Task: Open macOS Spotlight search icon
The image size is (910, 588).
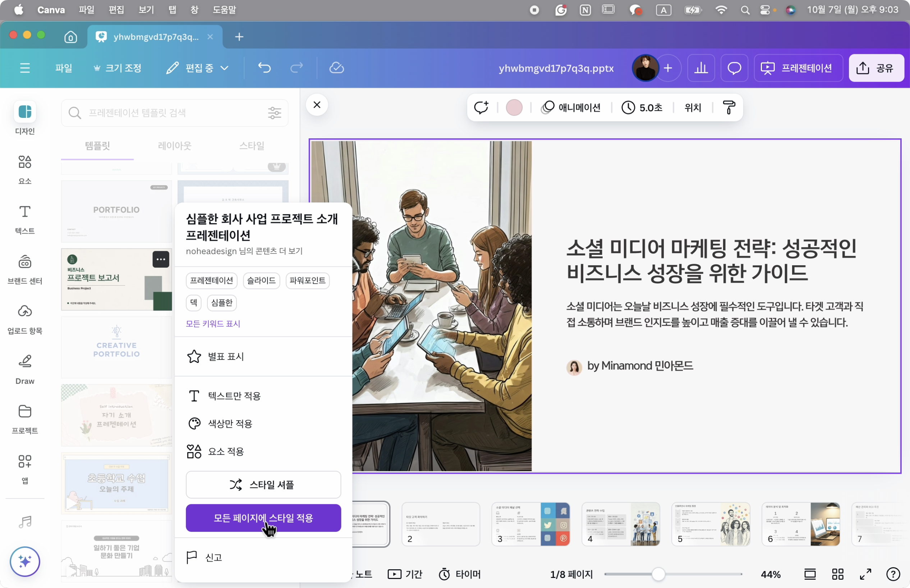Action: (x=745, y=10)
